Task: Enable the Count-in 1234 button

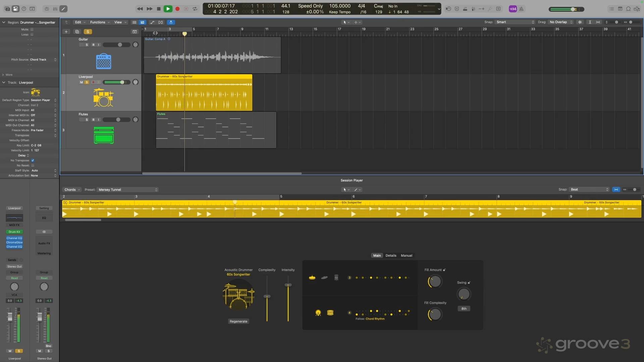Action: tap(513, 9)
